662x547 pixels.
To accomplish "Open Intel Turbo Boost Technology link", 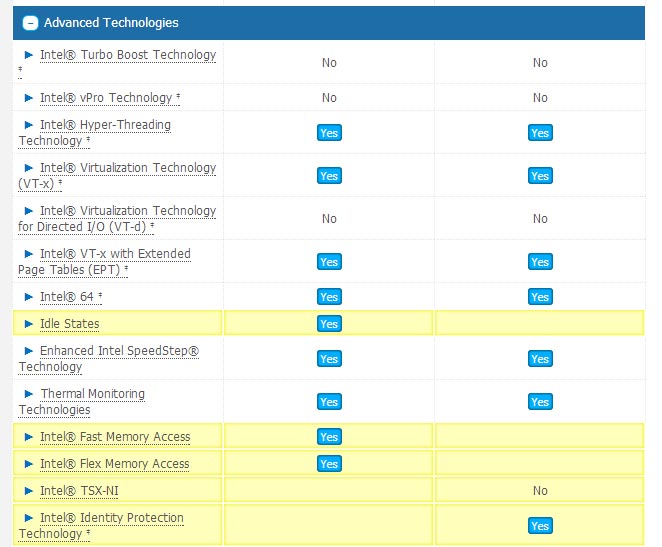I will 128,55.
